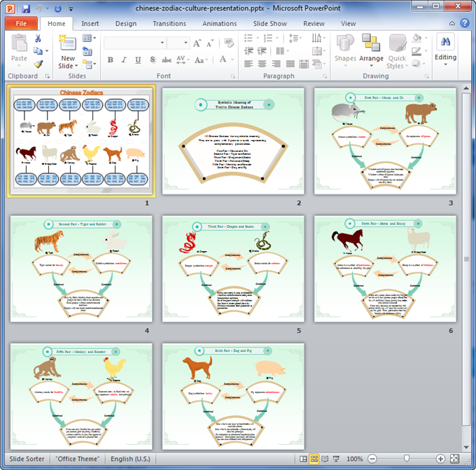Toggle Justify text alignment

290,64
